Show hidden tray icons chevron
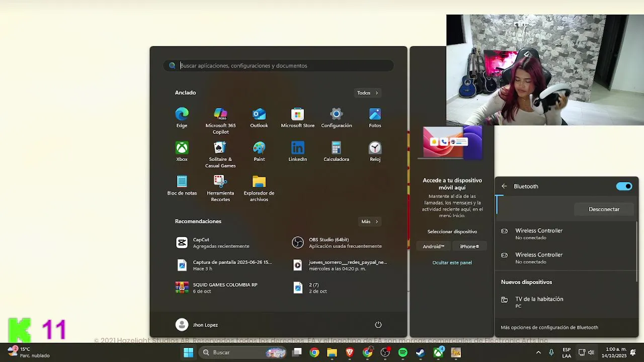644x362 pixels. tap(538, 352)
